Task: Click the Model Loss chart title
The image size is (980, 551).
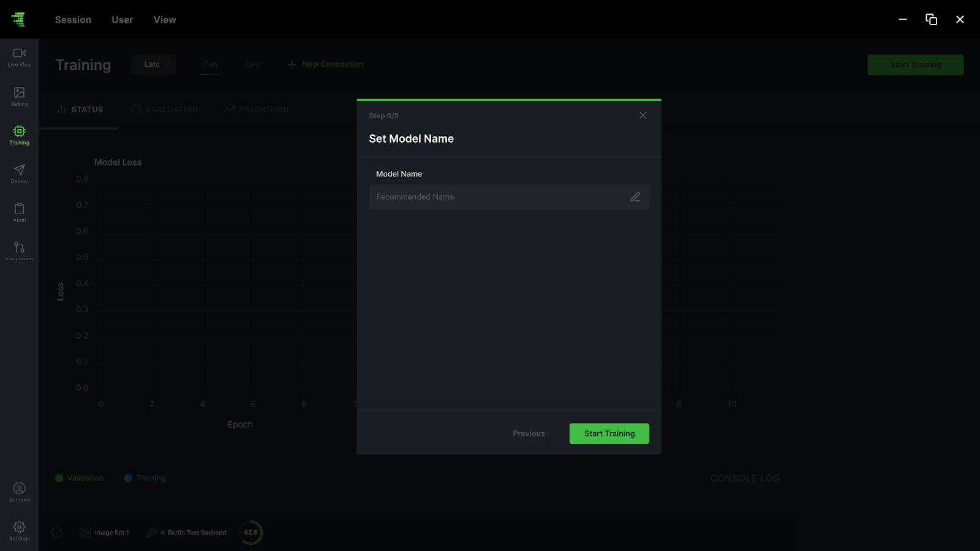Action: click(118, 162)
